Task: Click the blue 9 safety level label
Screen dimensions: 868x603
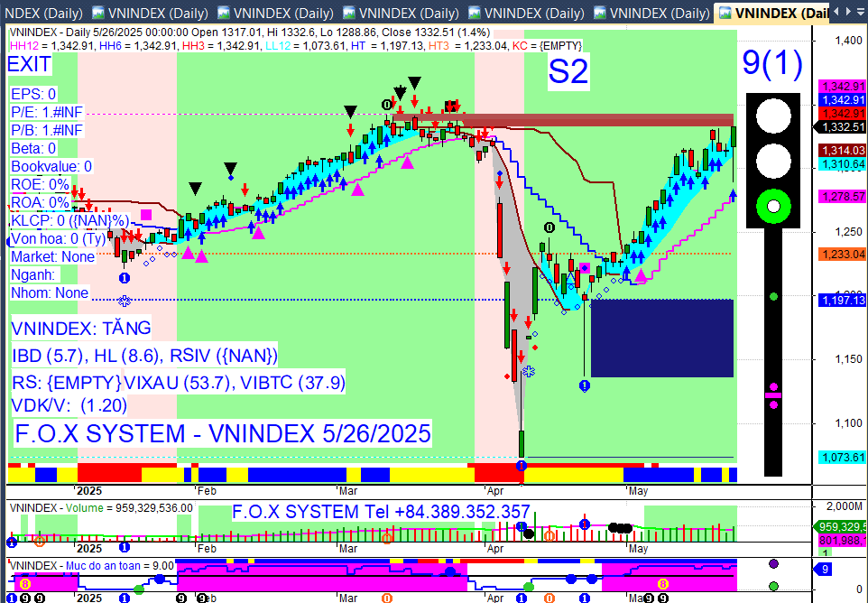Action: 825,569
